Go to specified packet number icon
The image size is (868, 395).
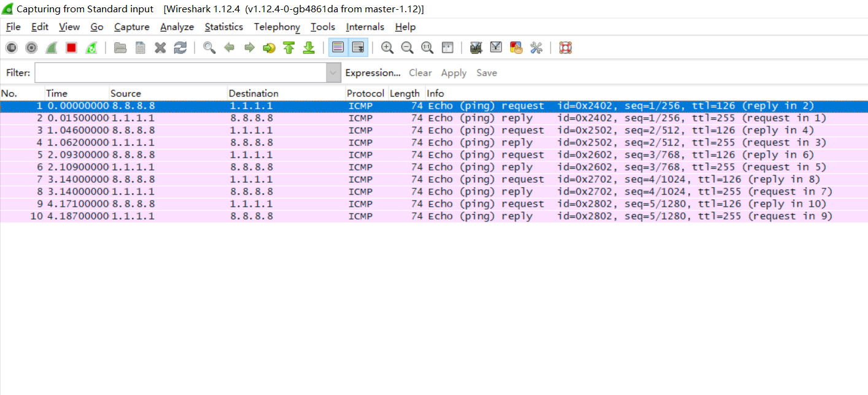tap(269, 48)
